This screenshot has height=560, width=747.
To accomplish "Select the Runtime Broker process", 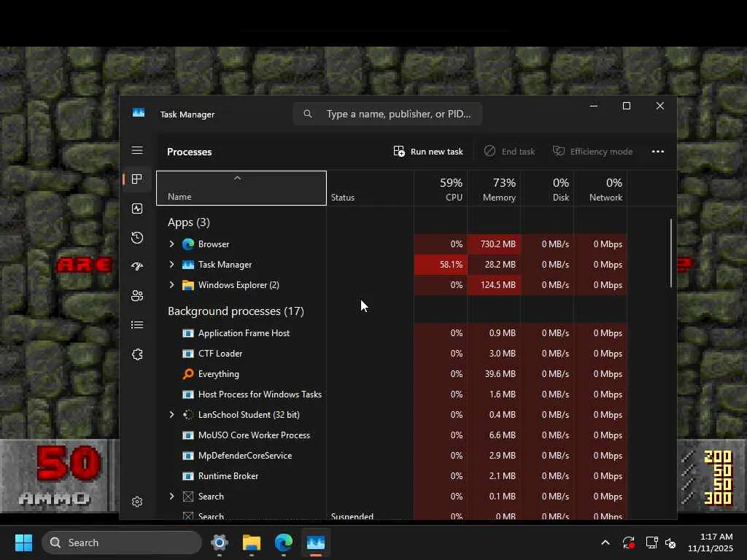I will click(x=392, y=476).
